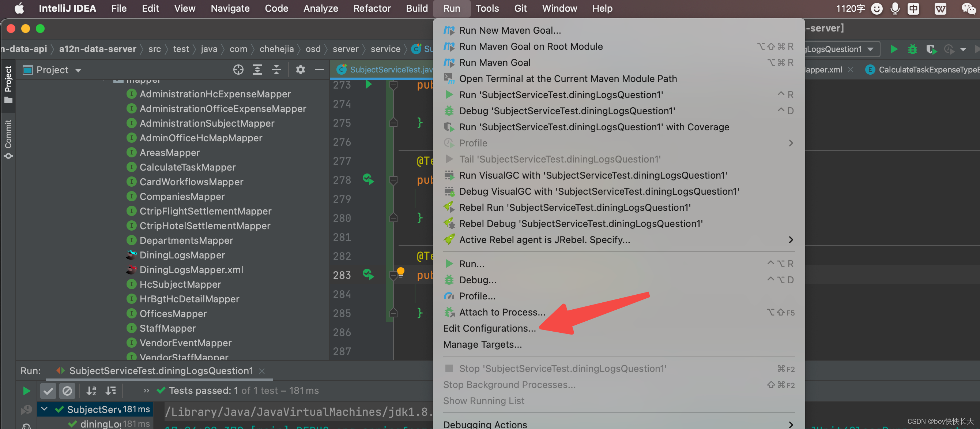Open the Refactor menu
This screenshot has height=429, width=980.
pyautogui.click(x=372, y=8)
